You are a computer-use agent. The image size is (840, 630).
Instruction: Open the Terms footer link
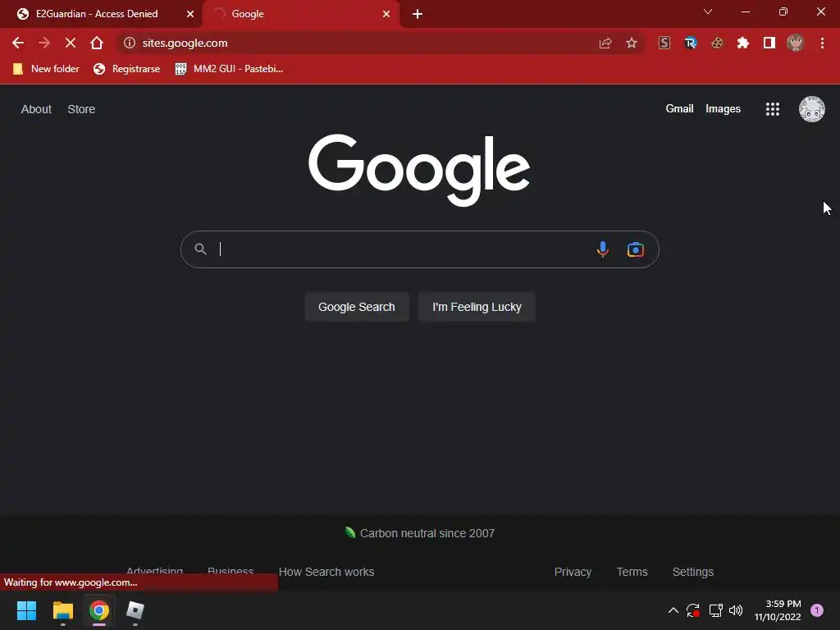[632, 572]
